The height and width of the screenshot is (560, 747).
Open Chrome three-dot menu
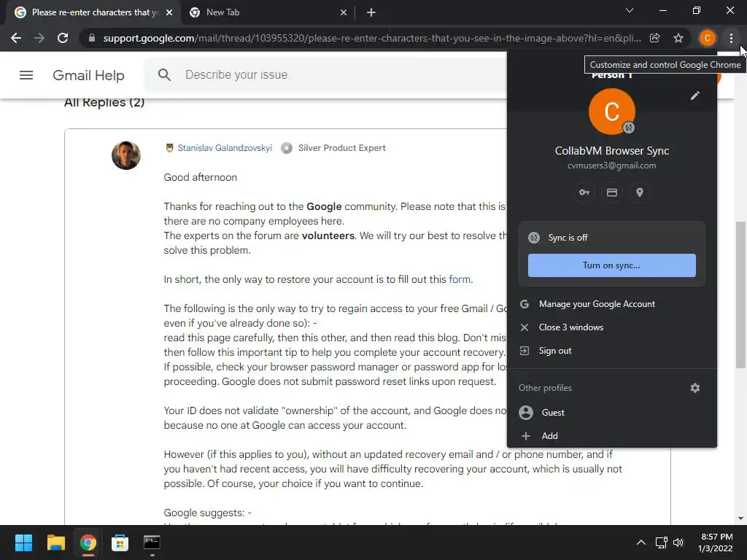pos(731,38)
